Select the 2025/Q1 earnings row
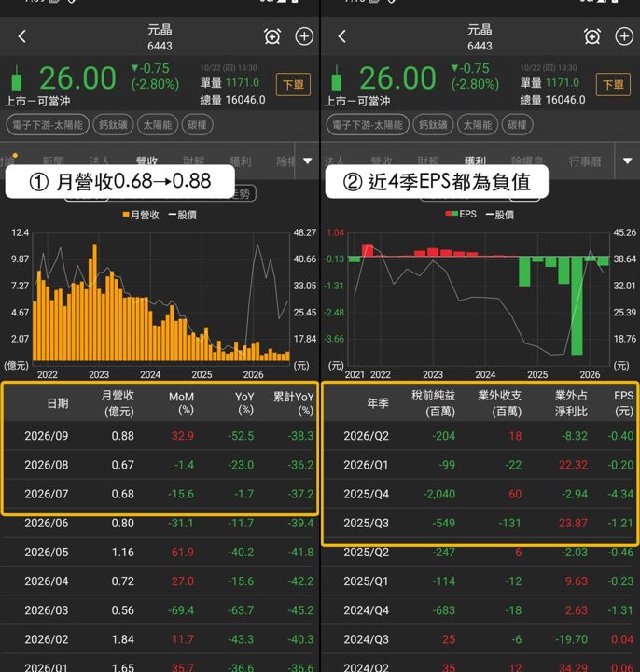 (480, 581)
